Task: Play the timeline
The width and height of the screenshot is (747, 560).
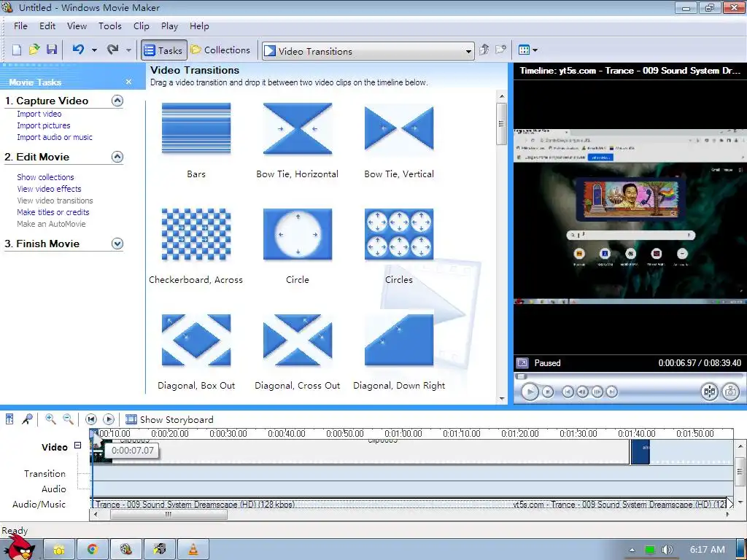Action: [x=109, y=419]
